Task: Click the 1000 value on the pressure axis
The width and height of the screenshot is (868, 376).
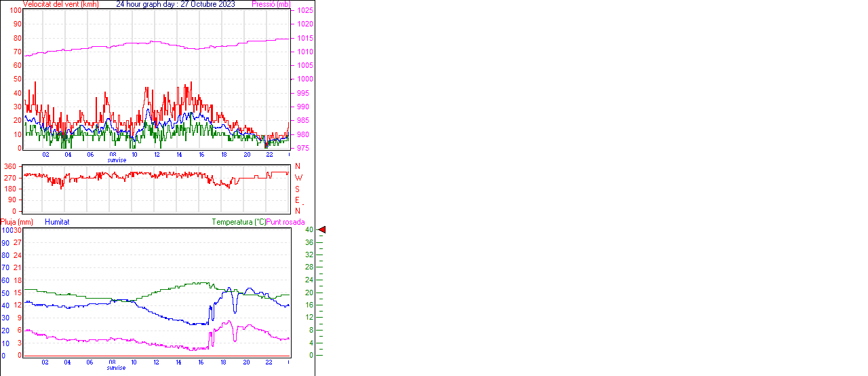Action: click(303, 79)
